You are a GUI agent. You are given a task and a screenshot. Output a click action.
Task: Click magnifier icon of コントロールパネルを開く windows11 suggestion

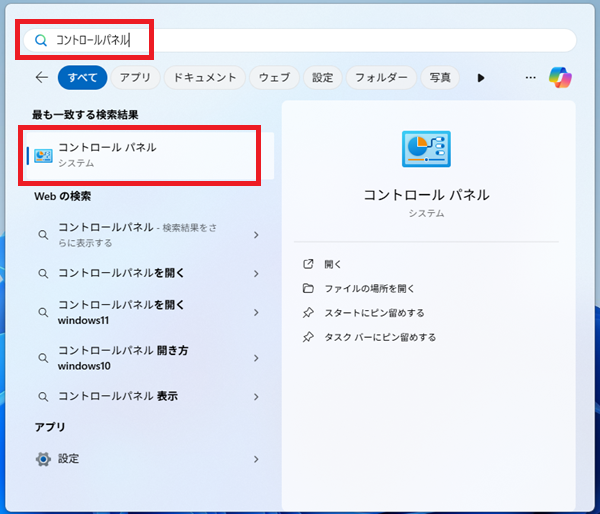[43, 312]
